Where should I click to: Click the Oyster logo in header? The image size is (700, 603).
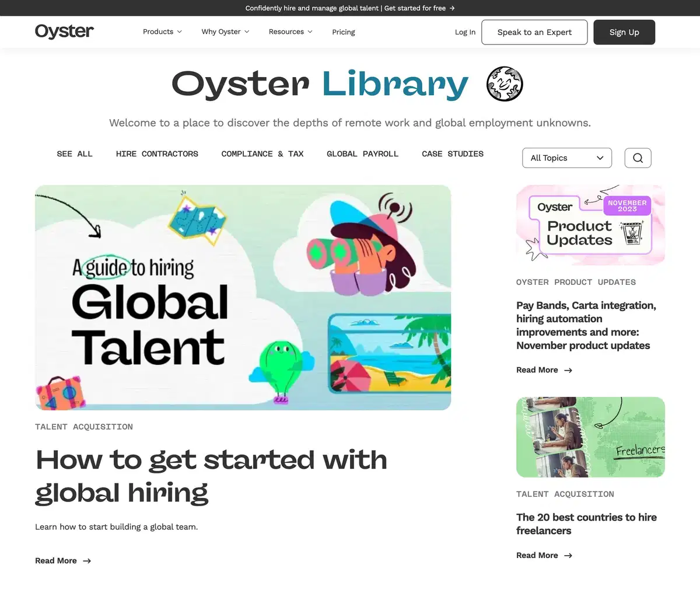click(x=64, y=32)
